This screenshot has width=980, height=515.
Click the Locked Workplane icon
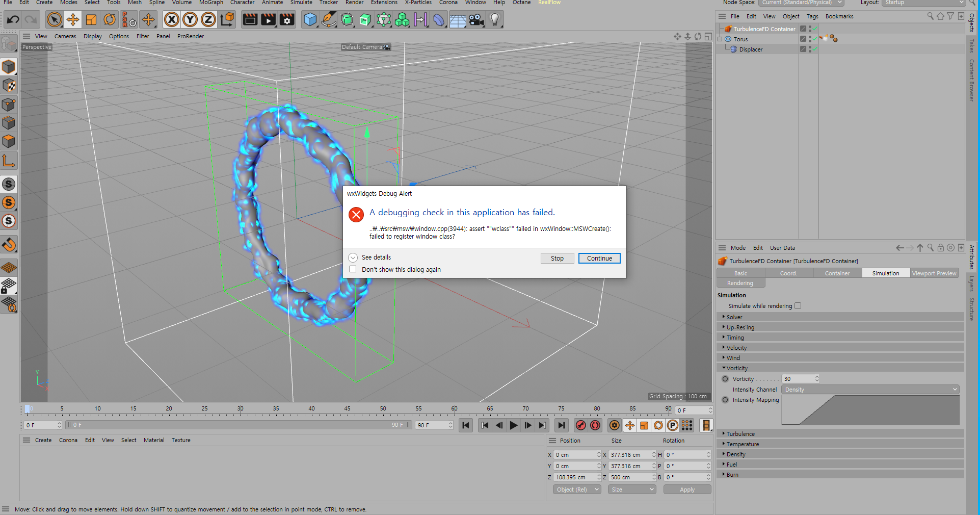pyautogui.click(x=9, y=286)
